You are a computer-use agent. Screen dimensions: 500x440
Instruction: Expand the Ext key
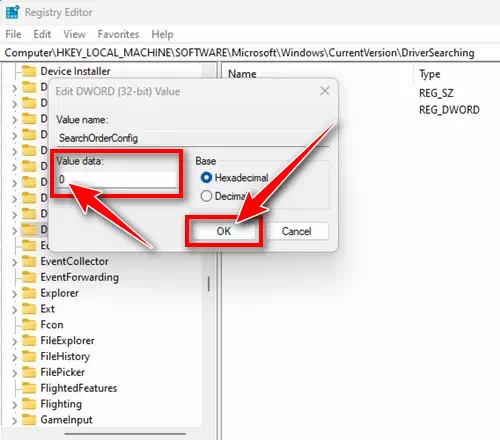[x=14, y=310]
